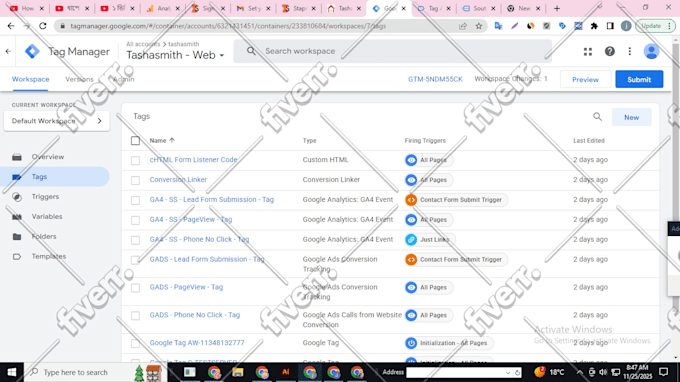
Task: Switch to the Admin tab
Action: coord(124,79)
